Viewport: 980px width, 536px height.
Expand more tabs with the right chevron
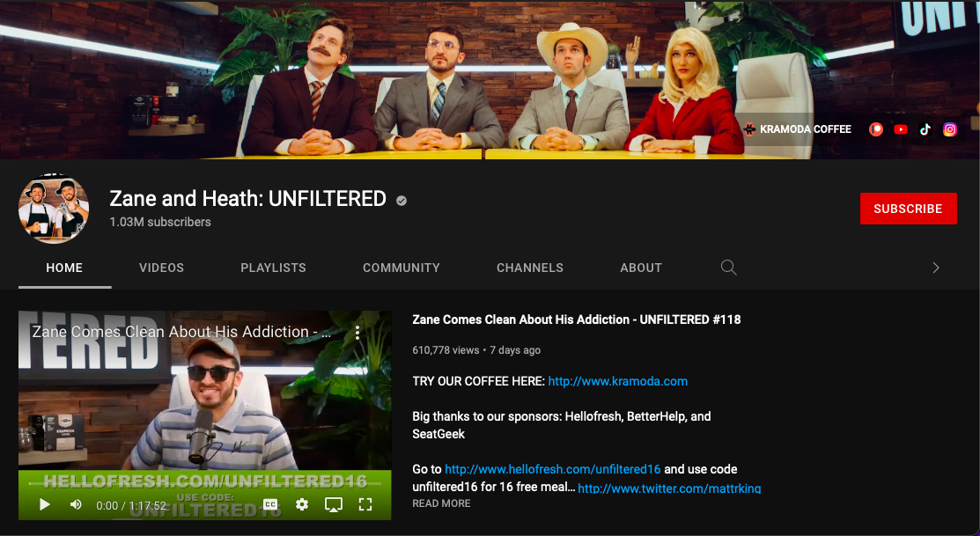tap(936, 268)
